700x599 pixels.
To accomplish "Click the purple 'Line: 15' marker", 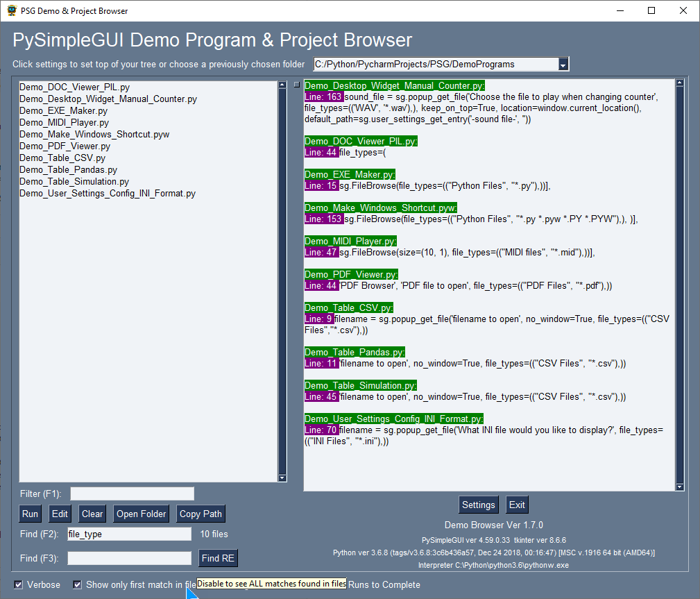I will (321, 186).
